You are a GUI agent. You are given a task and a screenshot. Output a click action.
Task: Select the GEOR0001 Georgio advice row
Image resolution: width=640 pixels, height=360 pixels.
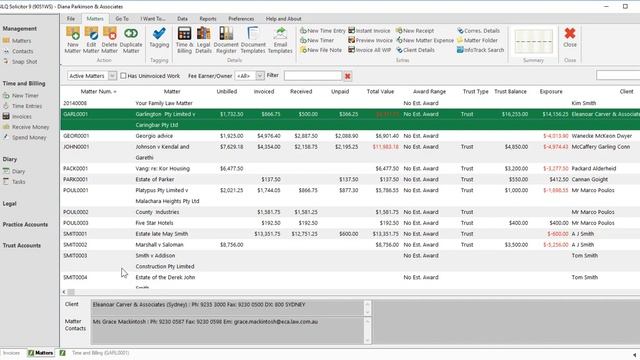coord(350,136)
